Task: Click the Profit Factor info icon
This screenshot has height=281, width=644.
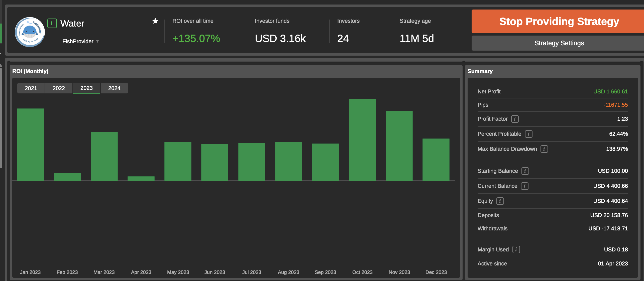Action: [515, 119]
